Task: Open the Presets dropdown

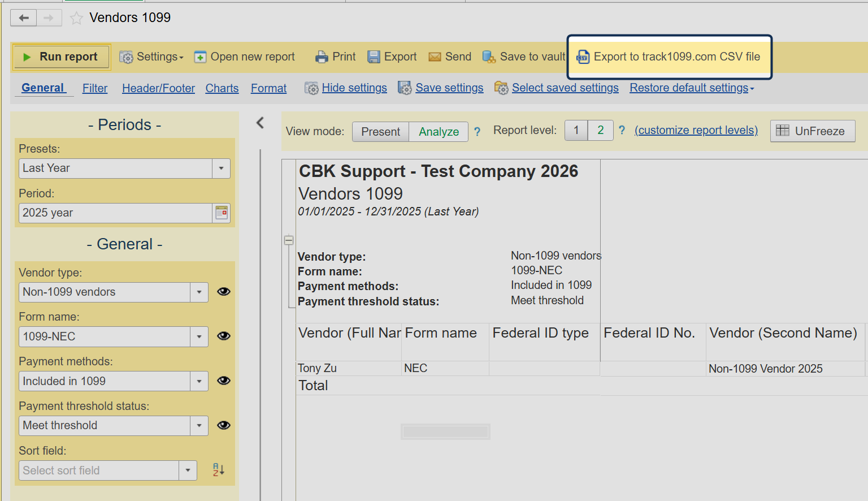Action: 221,169
